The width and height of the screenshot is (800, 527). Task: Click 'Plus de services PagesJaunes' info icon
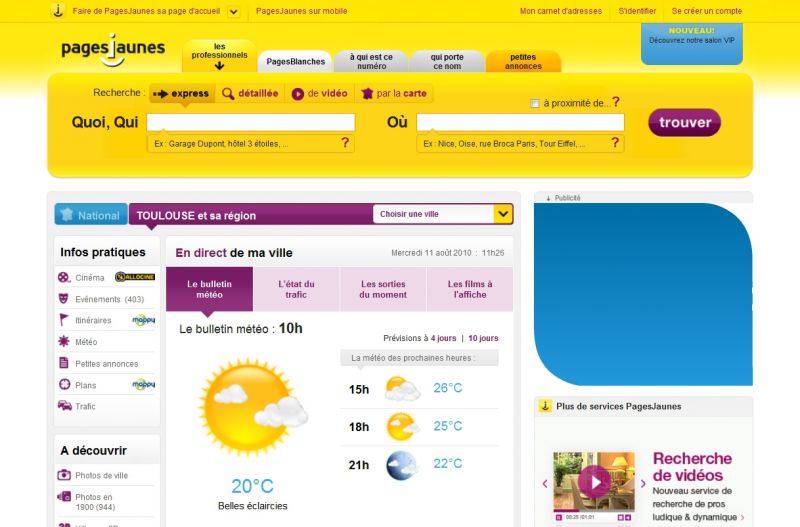(545, 406)
